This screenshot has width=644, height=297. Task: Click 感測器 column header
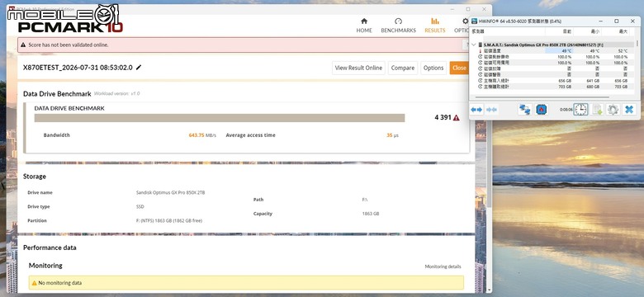point(478,31)
